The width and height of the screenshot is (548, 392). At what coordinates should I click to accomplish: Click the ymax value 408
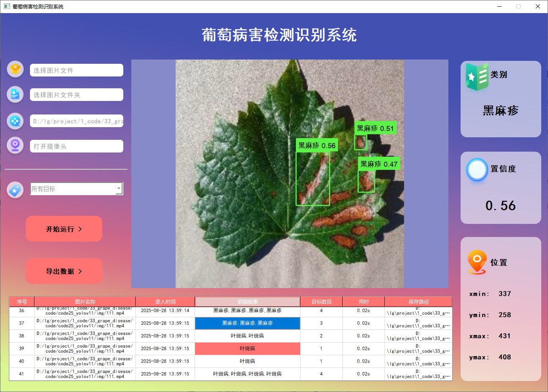coord(505,357)
